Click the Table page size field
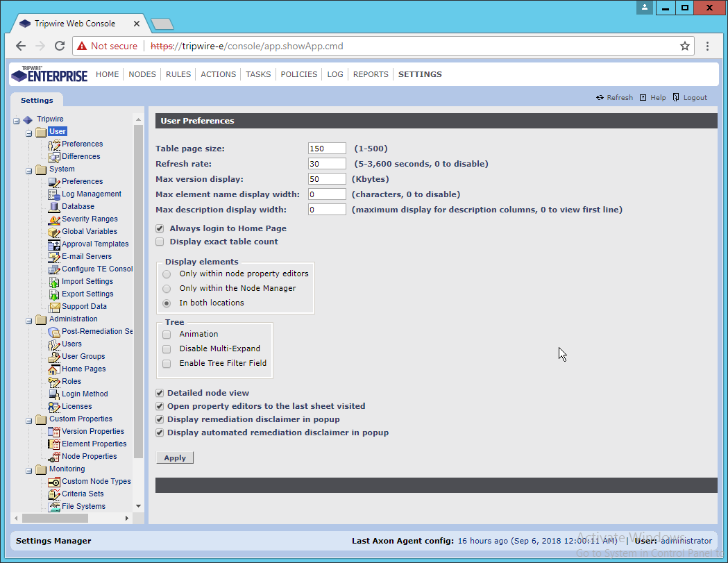Viewport: 728px width, 563px height. coord(327,149)
